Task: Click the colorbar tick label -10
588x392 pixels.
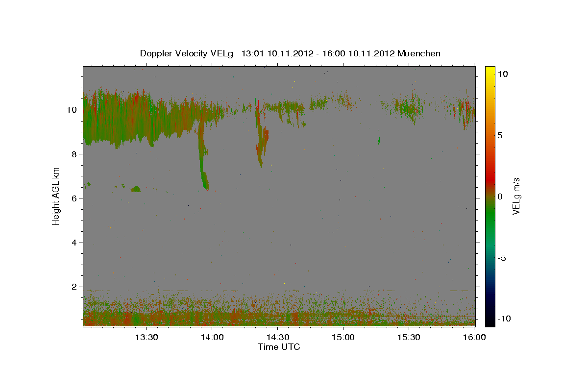Action: point(504,318)
